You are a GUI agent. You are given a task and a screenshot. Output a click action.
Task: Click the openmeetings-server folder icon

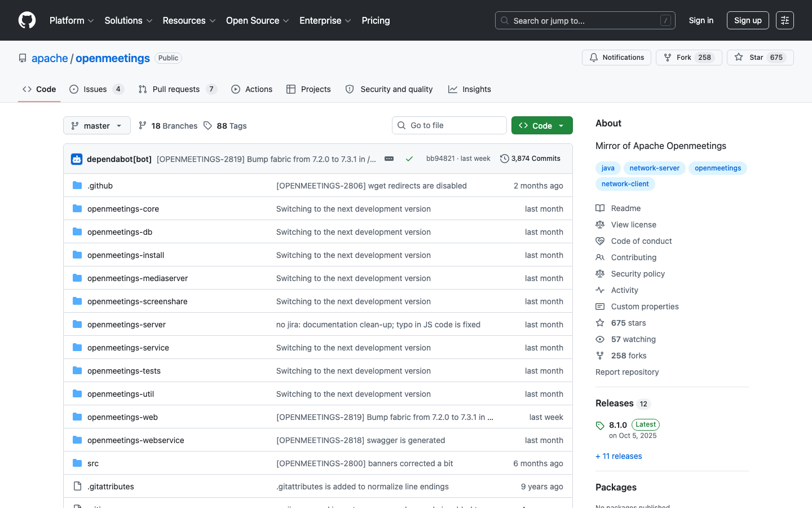[77, 325]
